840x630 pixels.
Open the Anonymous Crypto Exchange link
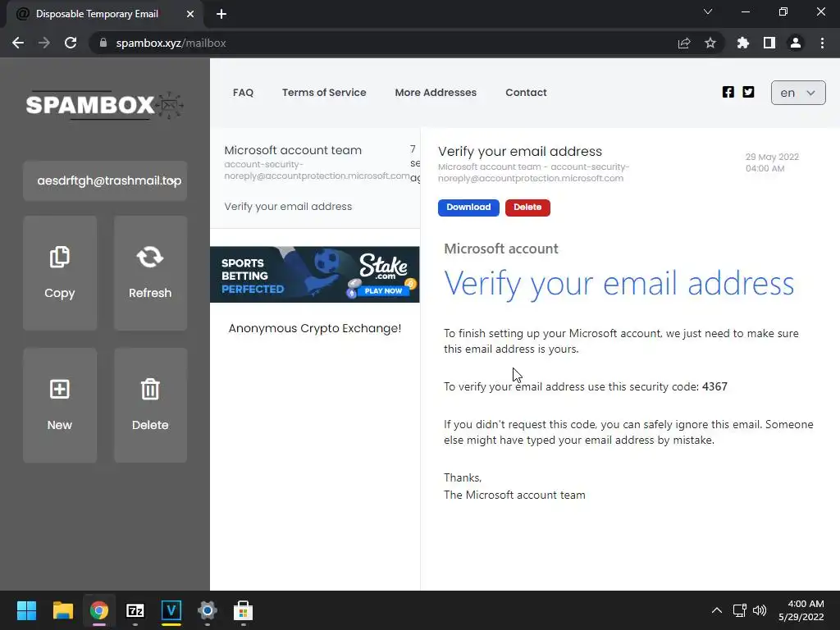[315, 328]
